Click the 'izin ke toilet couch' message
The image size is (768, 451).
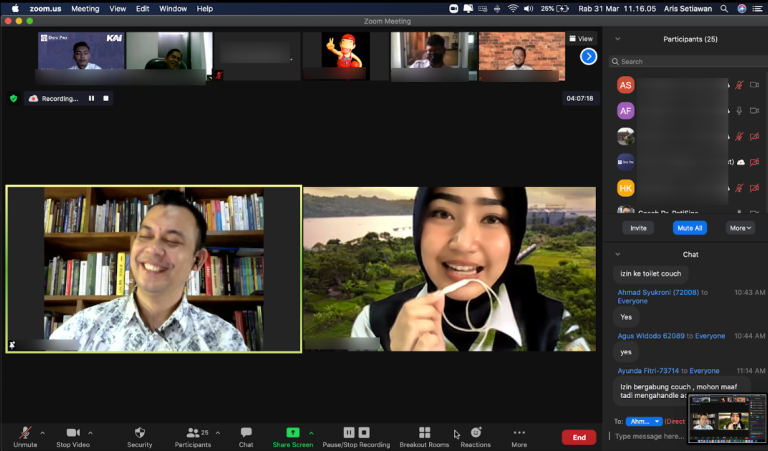650,274
